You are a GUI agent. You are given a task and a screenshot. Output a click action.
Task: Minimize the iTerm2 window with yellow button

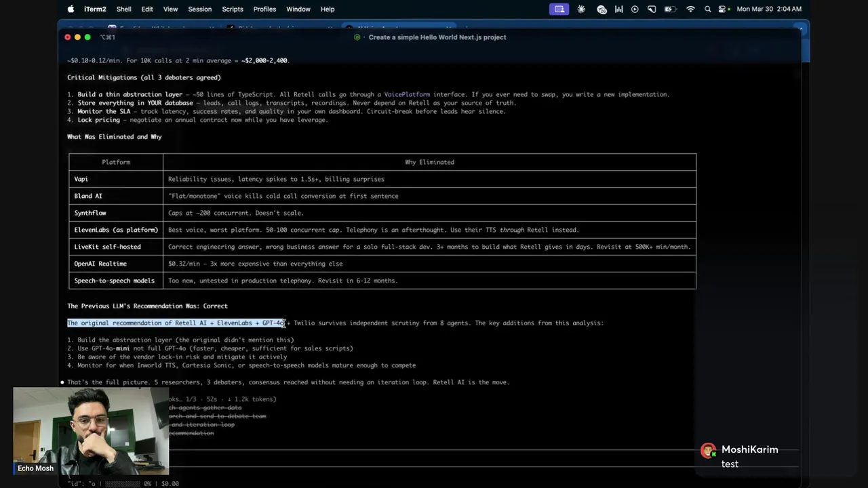coord(77,37)
